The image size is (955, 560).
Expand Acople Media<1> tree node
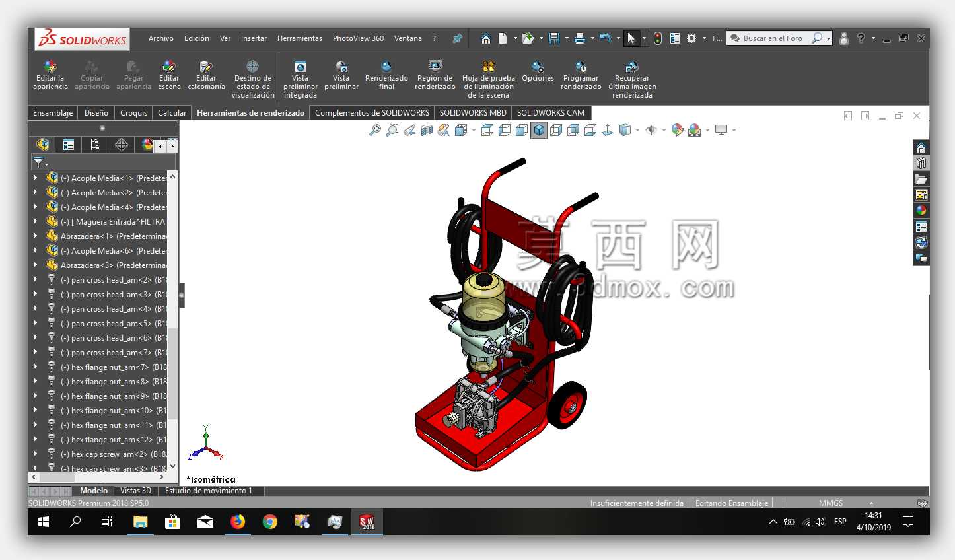(36, 178)
